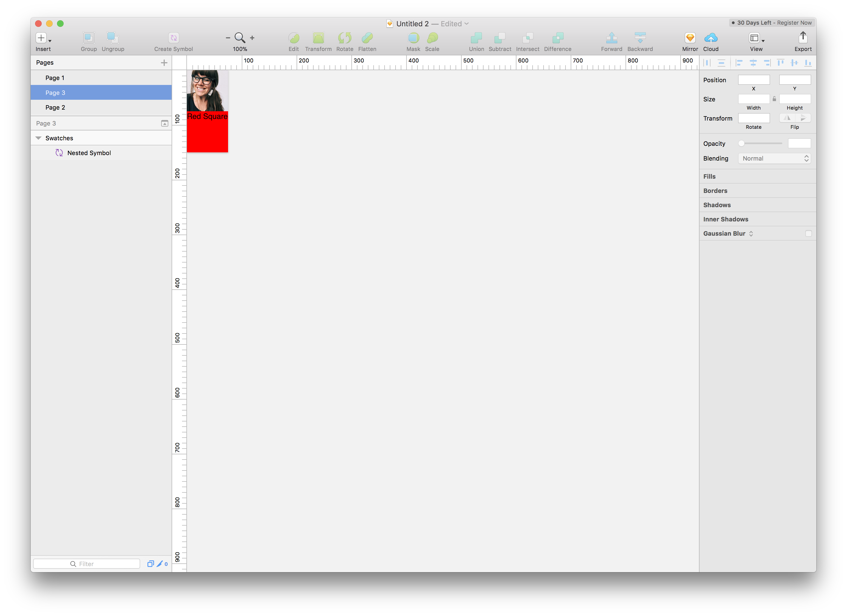Move layer Forward

(x=612, y=38)
